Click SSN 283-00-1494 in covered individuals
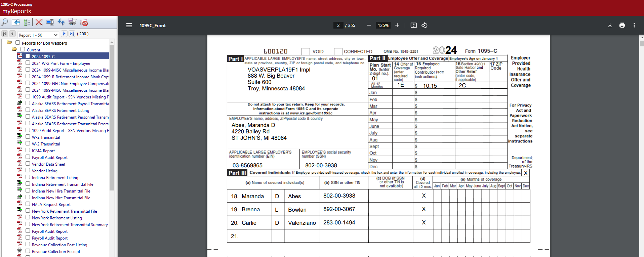Viewport: 644px width, 257px height. click(x=339, y=222)
